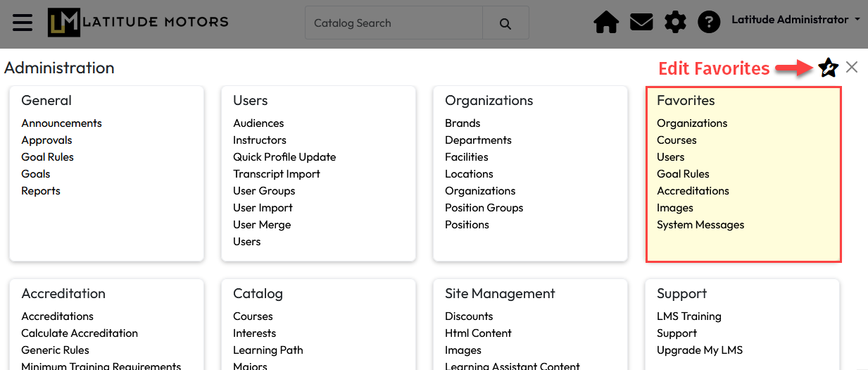
Task: Click into the Catalog Search field
Action: [x=394, y=23]
